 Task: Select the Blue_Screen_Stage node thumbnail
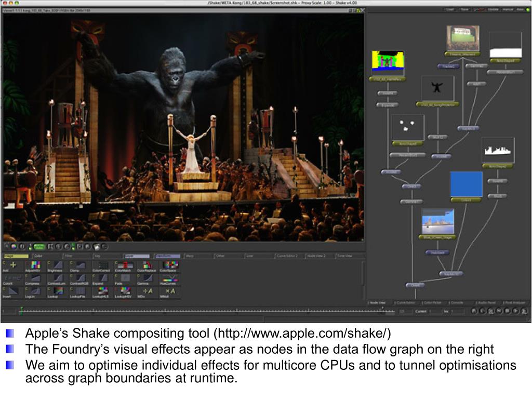pyautogui.click(x=437, y=221)
